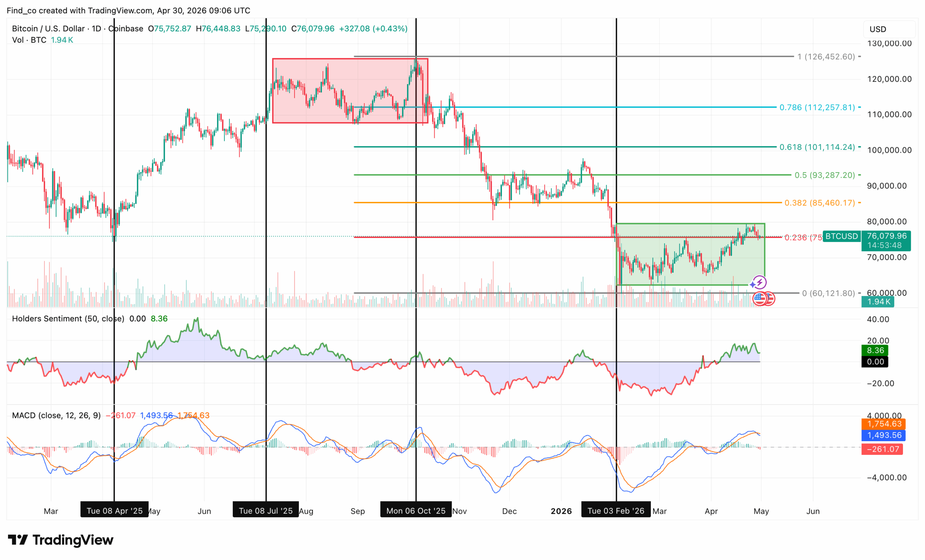Click the Bitcoin / U.S. Dollar chart title

(77, 29)
